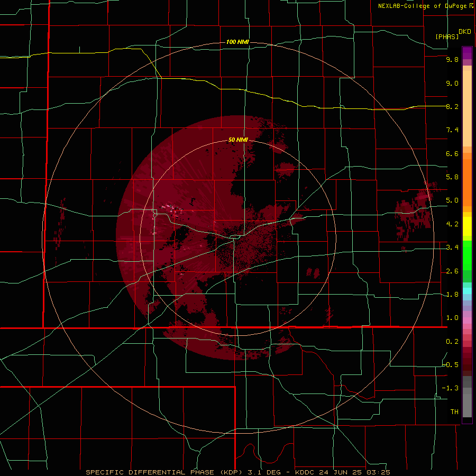The height and width of the screenshot is (476, 476).
Task: Pick the purple segment atop color scale
Action: (467, 53)
